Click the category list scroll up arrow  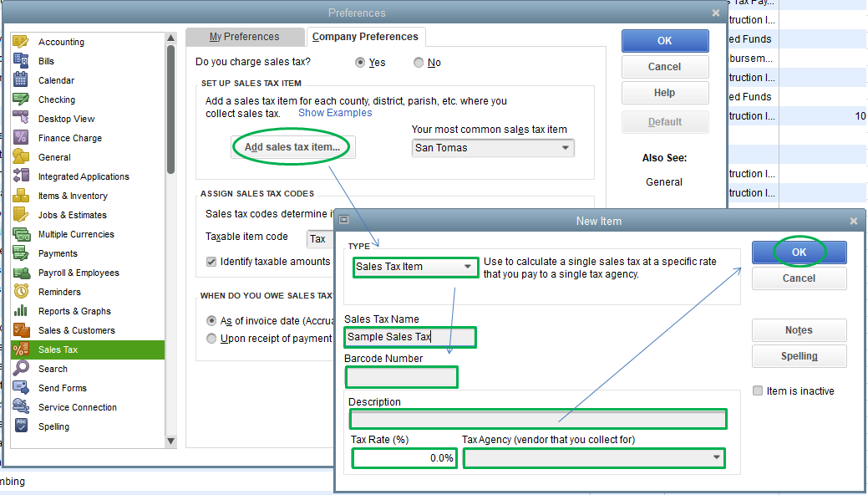(x=170, y=38)
